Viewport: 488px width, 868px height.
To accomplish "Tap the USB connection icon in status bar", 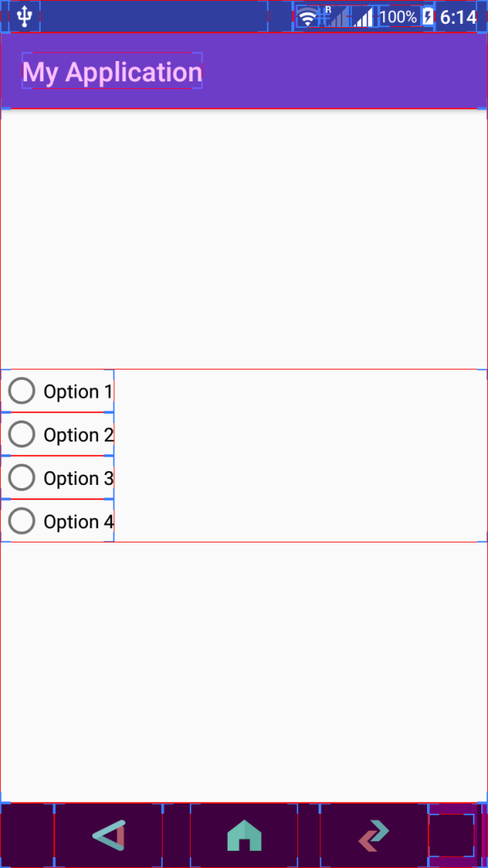I will [x=25, y=17].
